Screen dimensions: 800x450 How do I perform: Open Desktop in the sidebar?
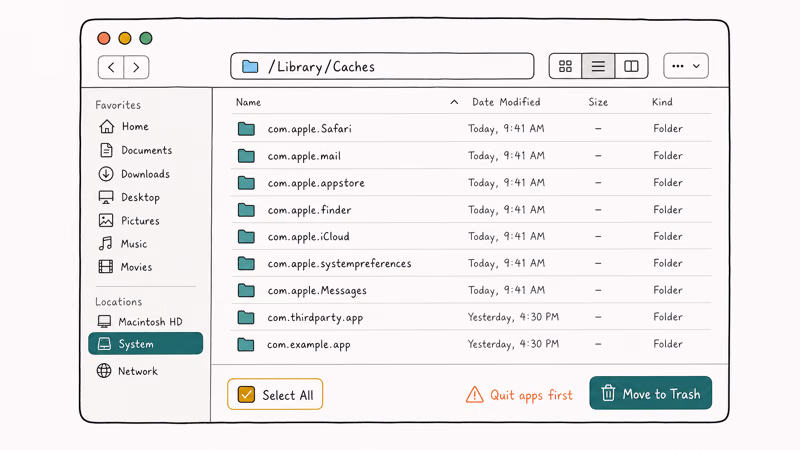click(x=129, y=197)
